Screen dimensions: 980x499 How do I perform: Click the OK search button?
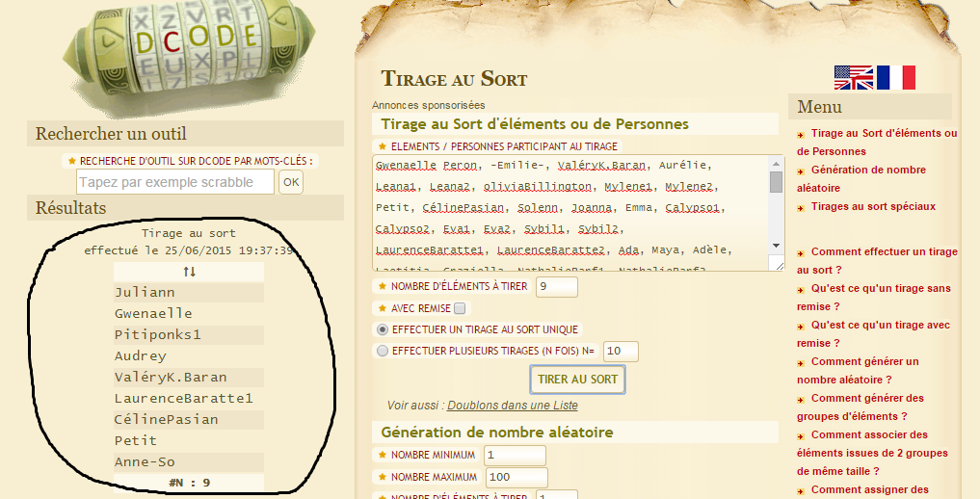coord(291,182)
